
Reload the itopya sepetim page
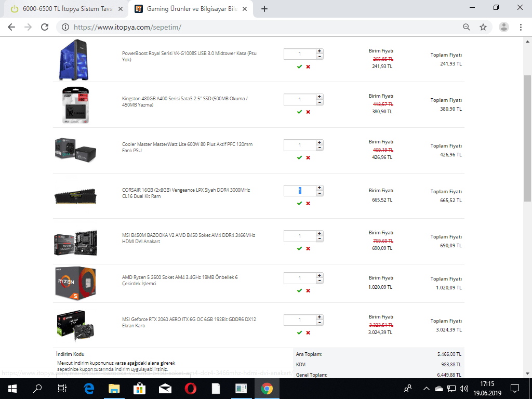(45, 27)
